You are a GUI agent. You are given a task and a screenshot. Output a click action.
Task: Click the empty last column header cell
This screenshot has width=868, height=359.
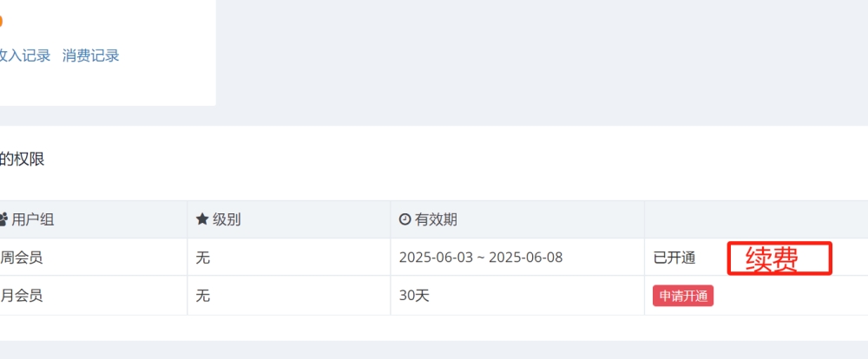(x=756, y=219)
